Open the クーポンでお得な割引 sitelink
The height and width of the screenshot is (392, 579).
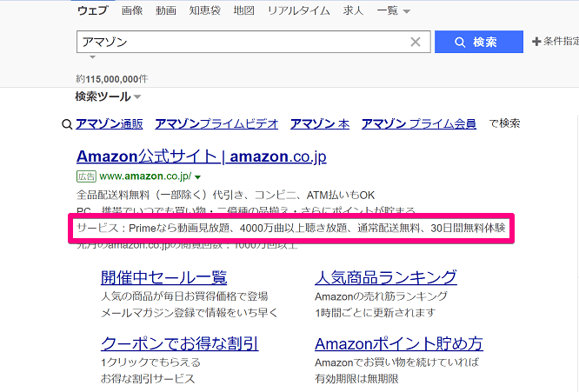[x=179, y=343]
